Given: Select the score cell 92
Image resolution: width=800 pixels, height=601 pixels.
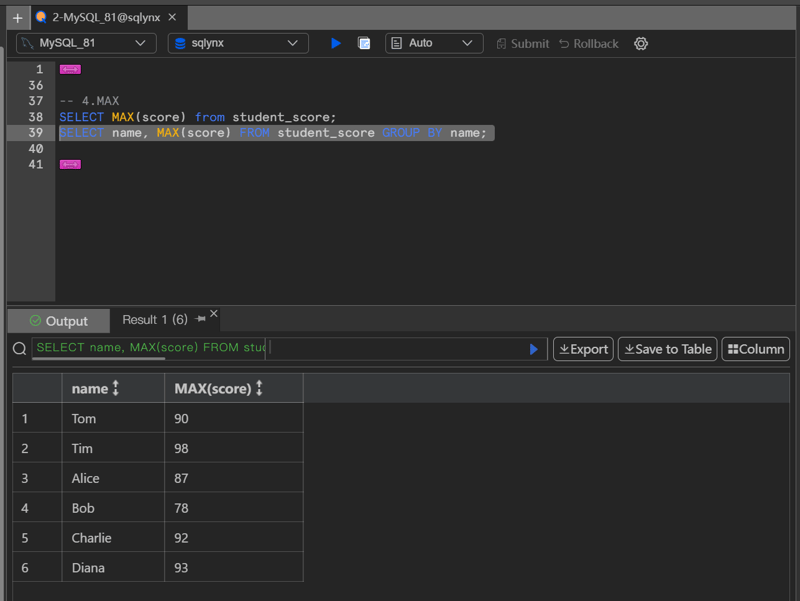Looking at the screenshot, I should click(234, 538).
